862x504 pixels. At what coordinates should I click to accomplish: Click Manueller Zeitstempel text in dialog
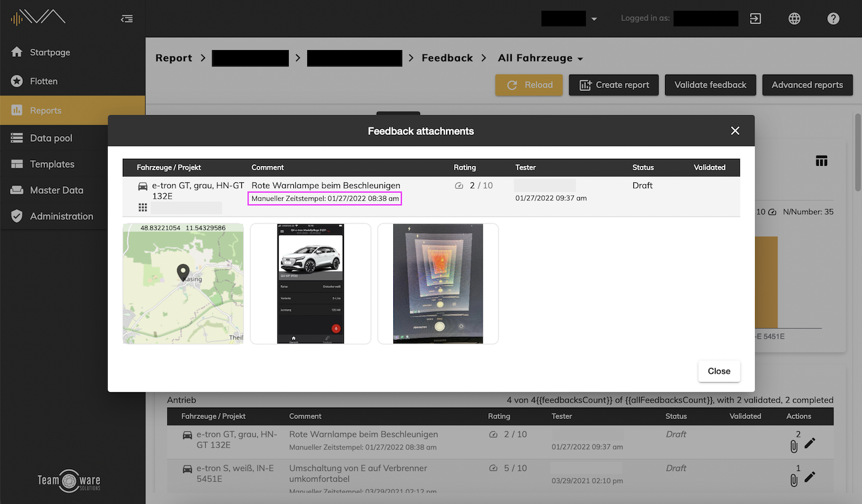pyautogui.click(x=325, y=199)
